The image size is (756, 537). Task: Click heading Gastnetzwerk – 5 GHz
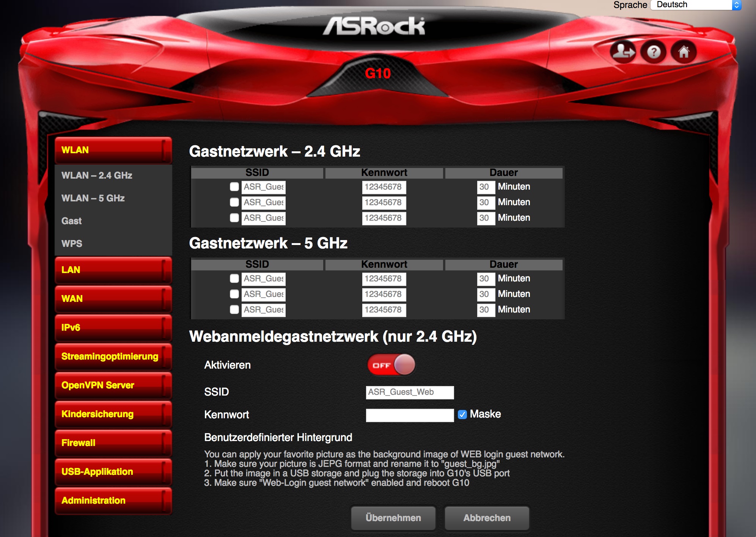(268, 243)
